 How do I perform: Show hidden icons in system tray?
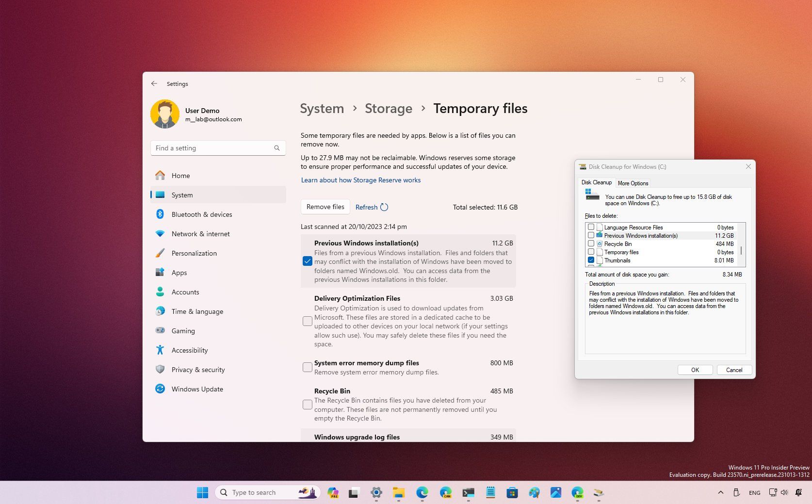point(721,493)
